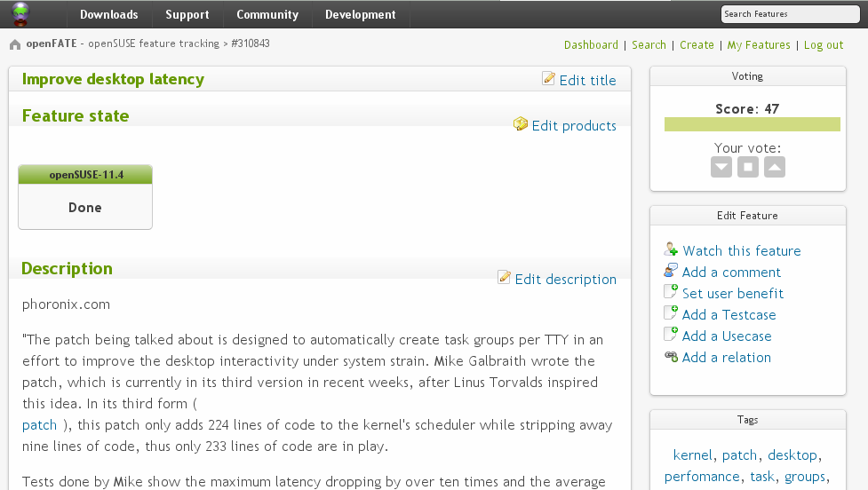Click Add a Usecase link

(726, 336)
